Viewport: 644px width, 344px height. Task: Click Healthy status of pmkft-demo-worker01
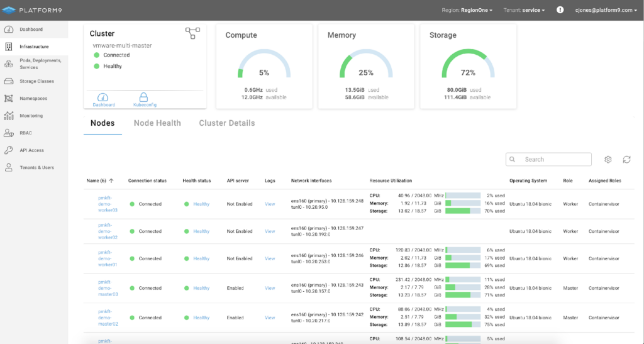click(201, 258)
